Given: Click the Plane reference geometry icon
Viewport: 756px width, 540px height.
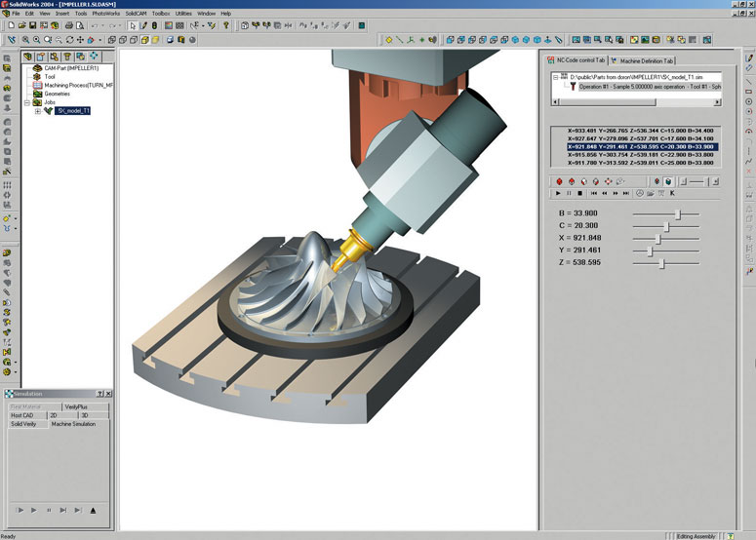Looking at the screenshot, I should click(388, 40).
